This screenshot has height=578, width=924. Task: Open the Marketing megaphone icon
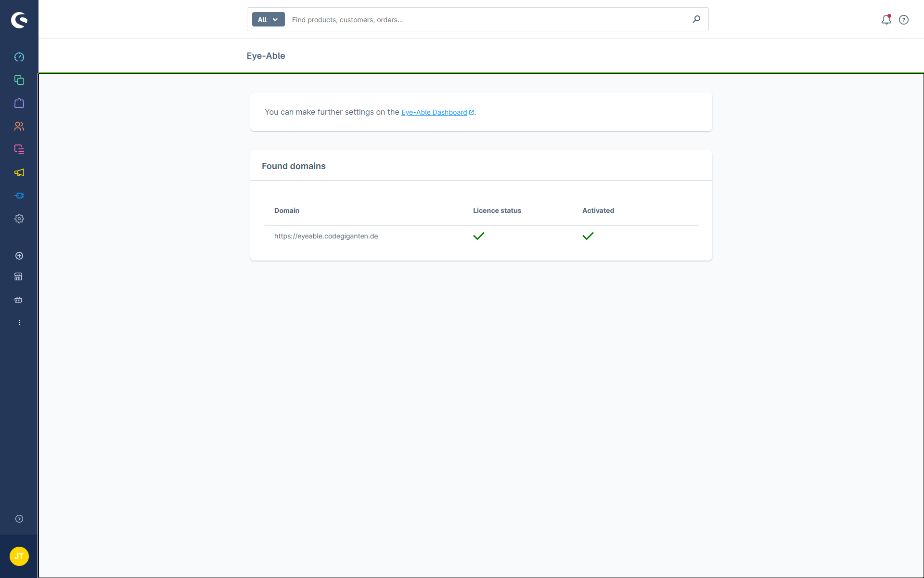19,172
